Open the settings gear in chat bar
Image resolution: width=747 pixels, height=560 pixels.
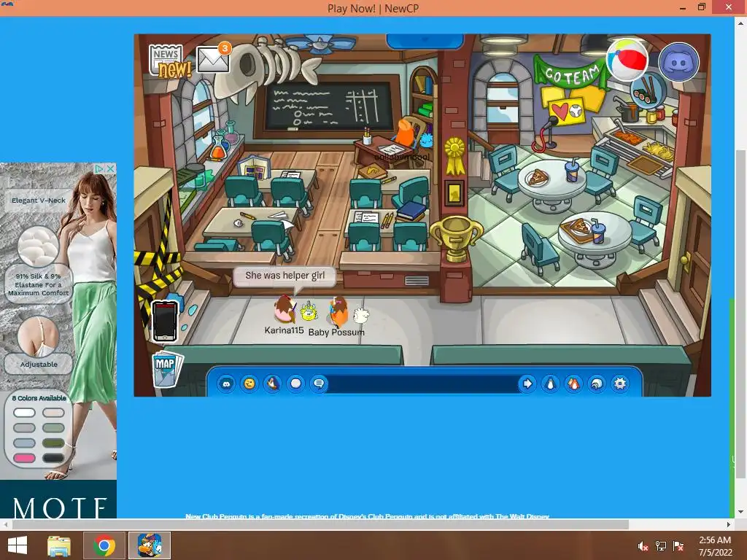click(620, 384)
